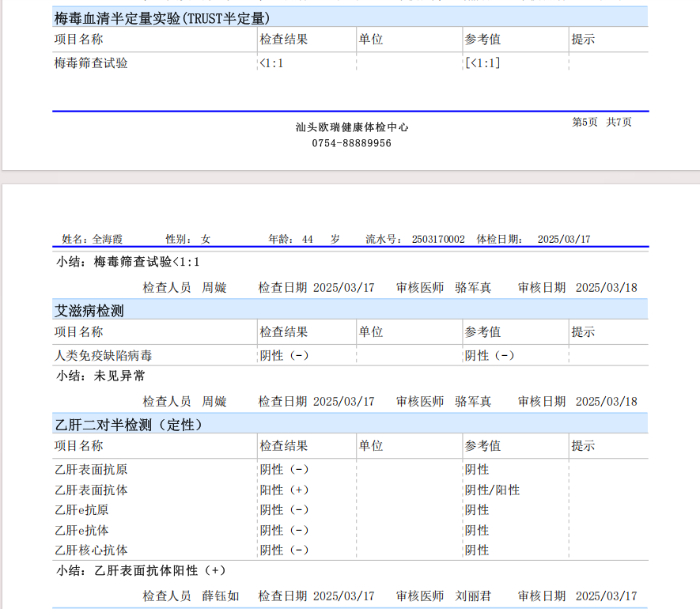Click the serial number 2503170002
This screenshot has width=700, height=609.
click(x=438, y=239)
